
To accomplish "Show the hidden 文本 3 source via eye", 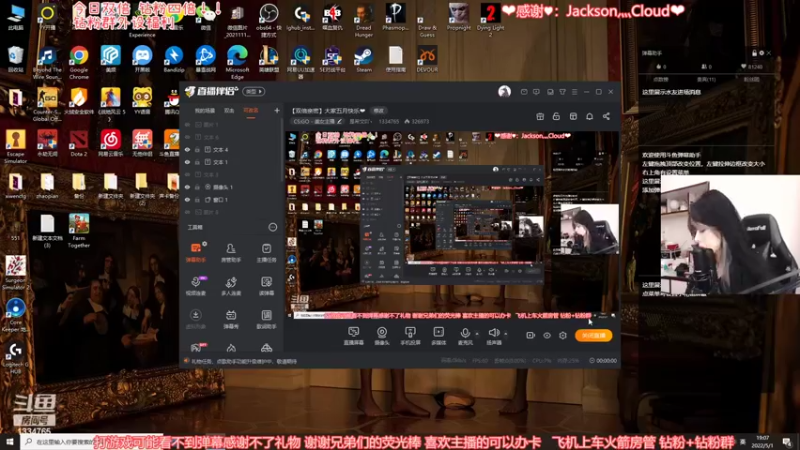I will [x=187, y=174].
